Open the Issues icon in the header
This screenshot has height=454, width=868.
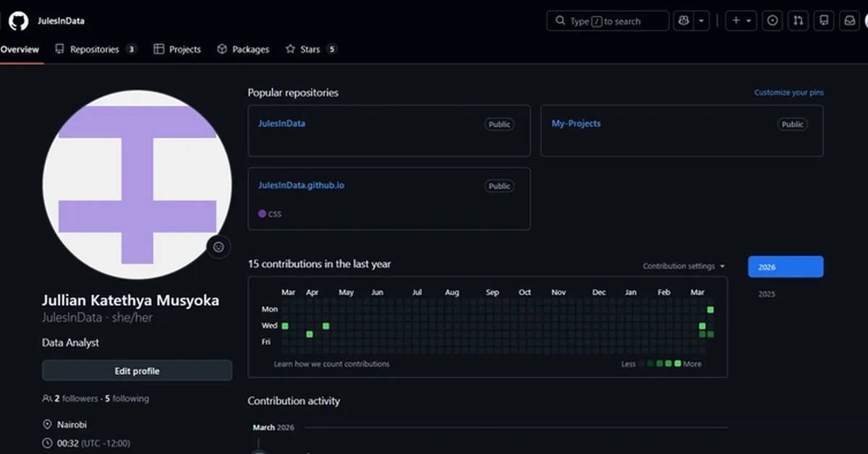(x=773, y=21)
